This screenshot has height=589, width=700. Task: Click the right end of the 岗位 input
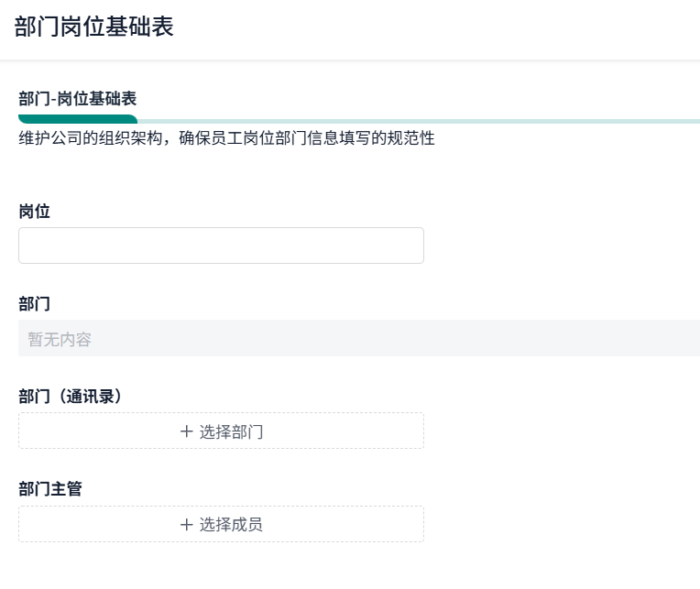tap(409, 245)
